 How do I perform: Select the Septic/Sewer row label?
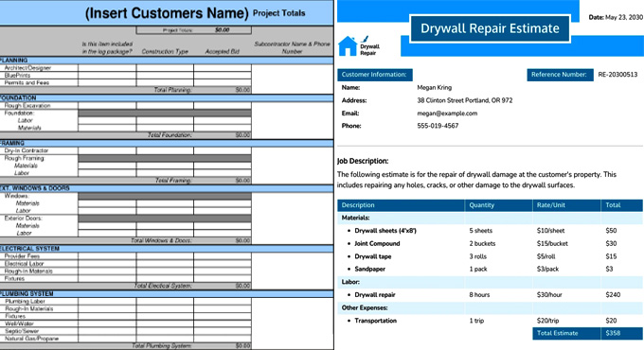point(22,331)
